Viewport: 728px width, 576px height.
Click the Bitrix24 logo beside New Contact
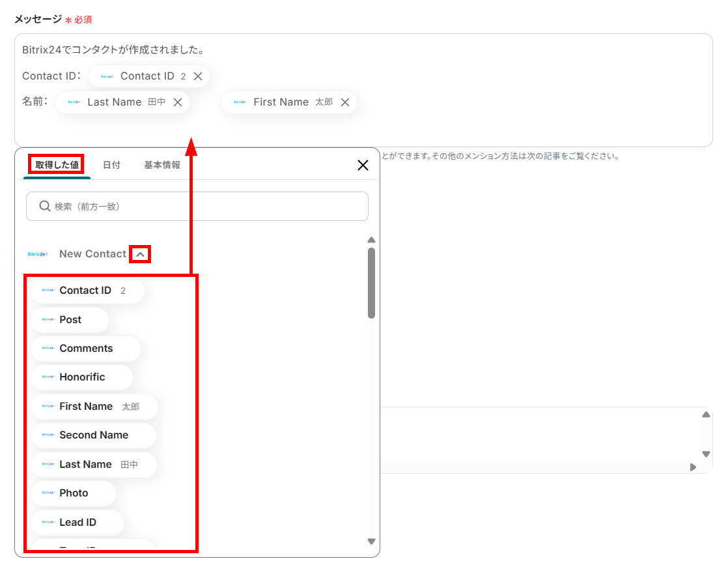[x=38, y=254]
